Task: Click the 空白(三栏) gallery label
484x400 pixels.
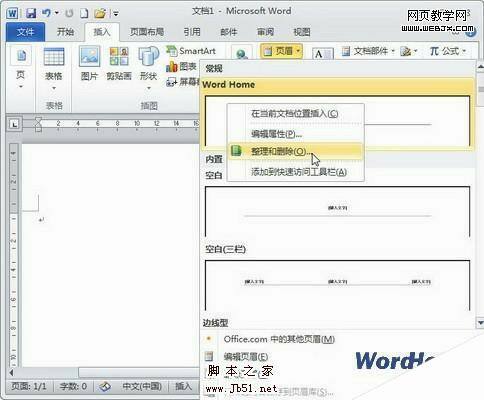Action: tap(225, 249)
